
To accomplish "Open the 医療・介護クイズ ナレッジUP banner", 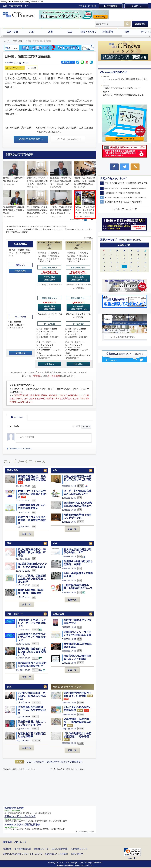I will (49, 48).
